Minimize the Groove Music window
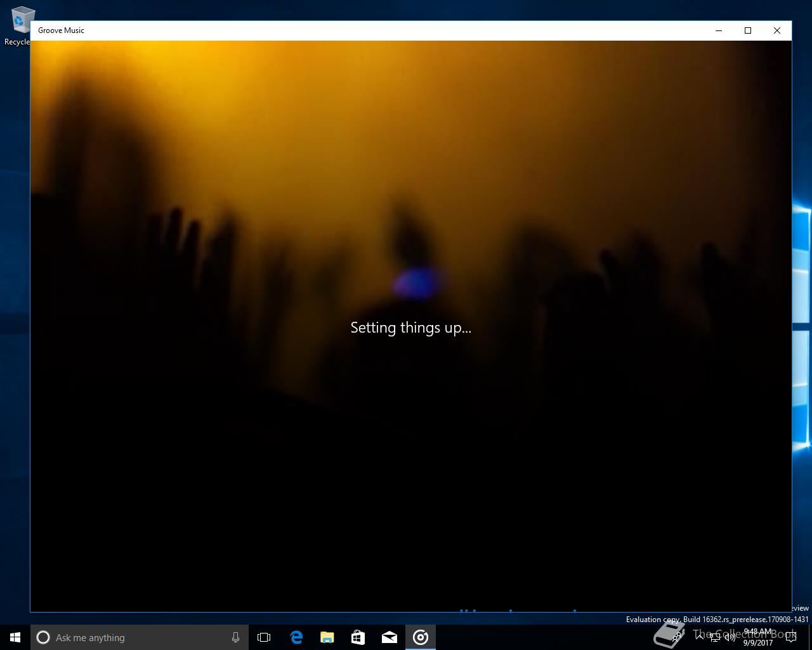Viewport: 812px width, 650px height. point(719,30)
